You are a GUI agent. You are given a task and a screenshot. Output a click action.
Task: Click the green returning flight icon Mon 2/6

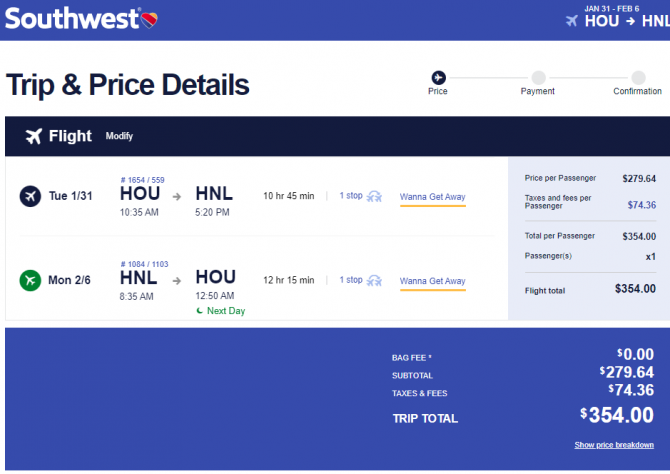[30, 280]
